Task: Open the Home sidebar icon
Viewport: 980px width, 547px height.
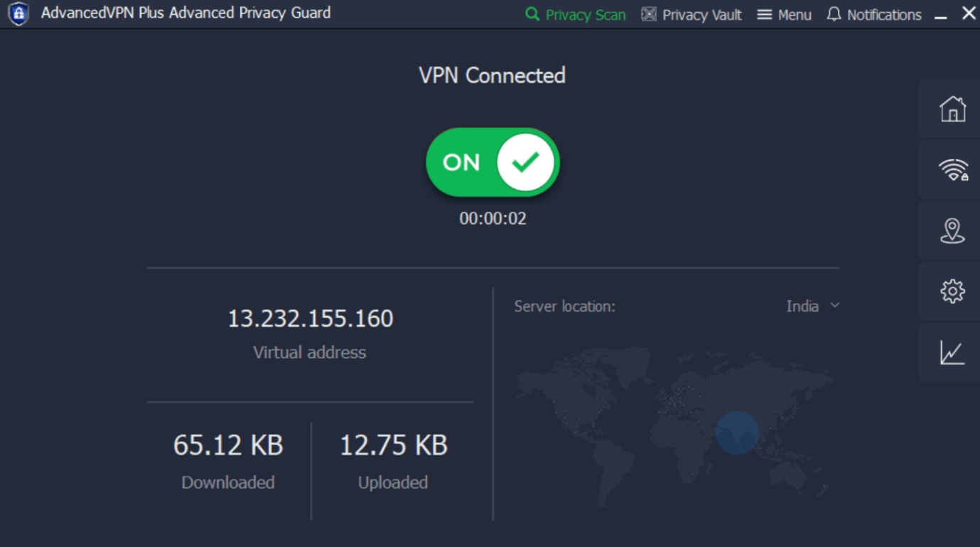Action: click(952, 109)
